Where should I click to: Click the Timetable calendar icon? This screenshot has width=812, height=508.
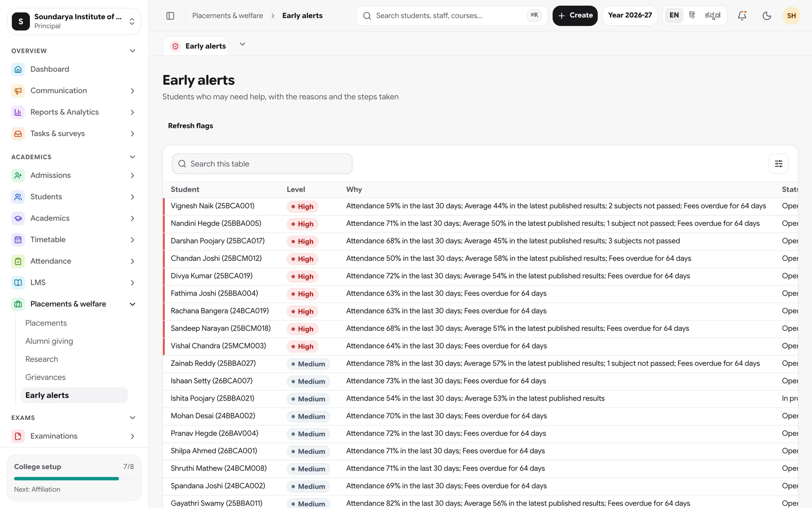pos(18,239)
